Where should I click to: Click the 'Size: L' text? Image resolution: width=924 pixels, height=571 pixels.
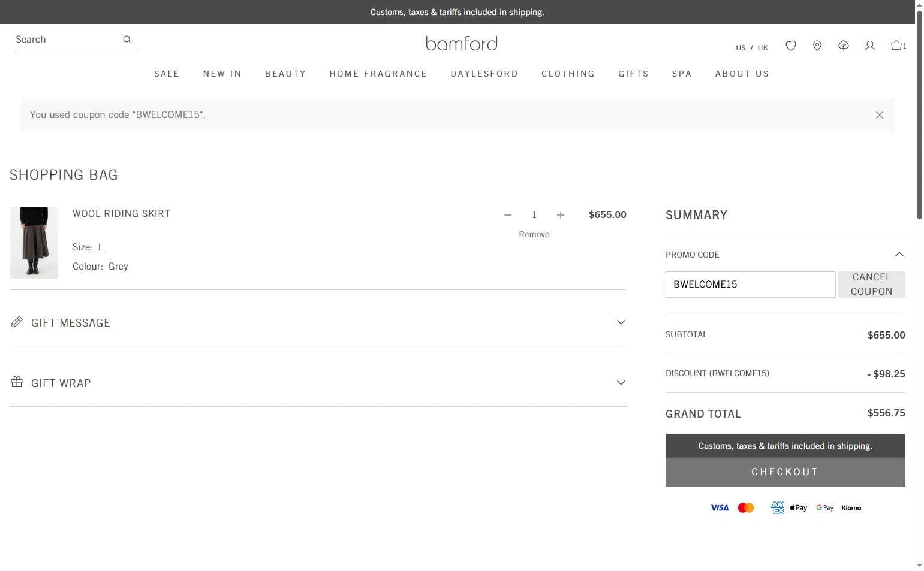tap(88, 247)
